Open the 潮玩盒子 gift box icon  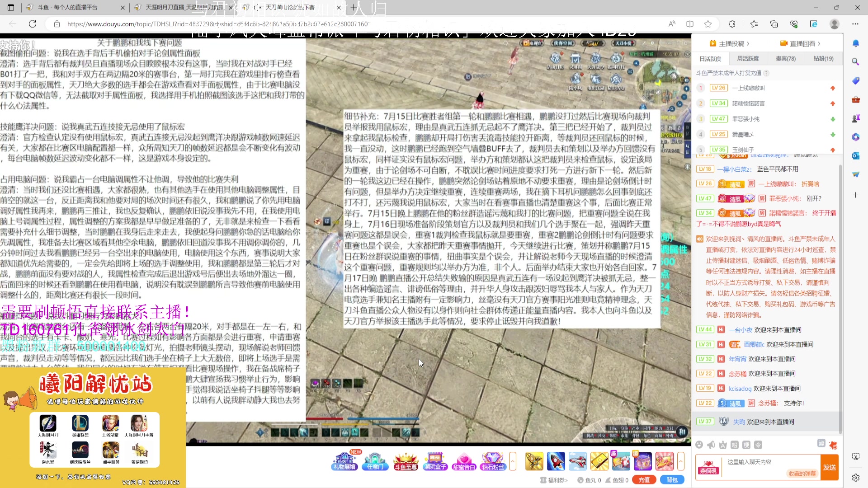pos(435,461)
